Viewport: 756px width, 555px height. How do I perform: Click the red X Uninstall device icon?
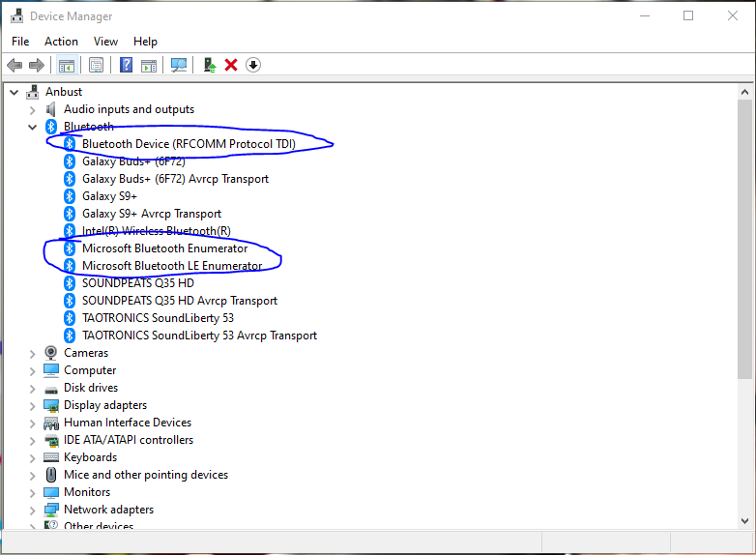coord(231,65)
